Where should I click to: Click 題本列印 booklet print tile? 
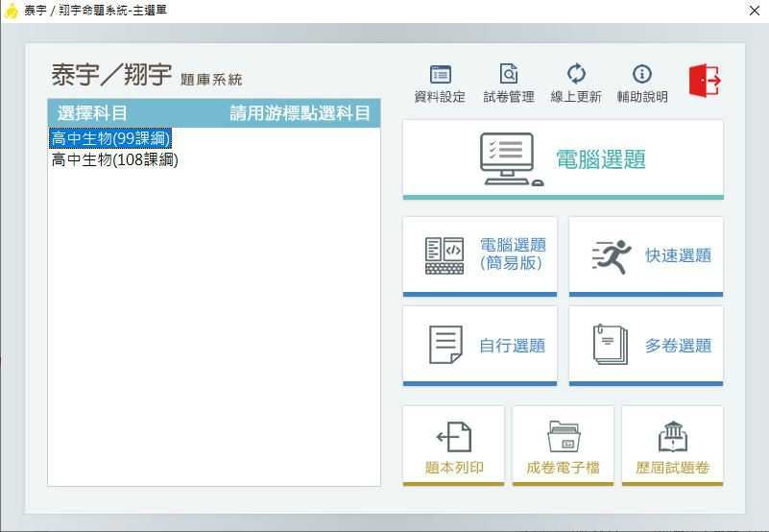(454, 446)
